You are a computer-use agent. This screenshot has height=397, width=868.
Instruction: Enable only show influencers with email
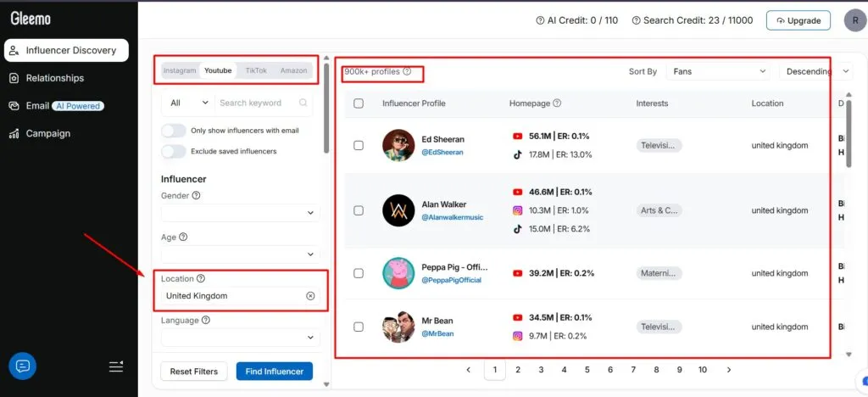pyautogui.click(x=174, y=131)
